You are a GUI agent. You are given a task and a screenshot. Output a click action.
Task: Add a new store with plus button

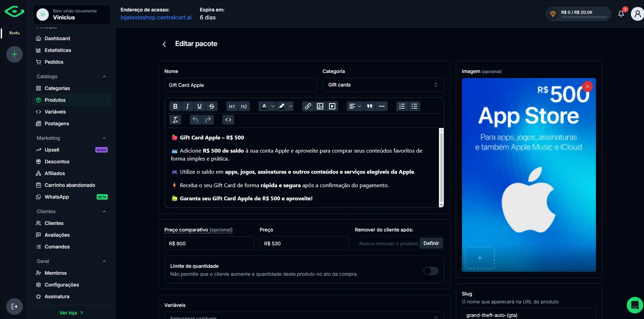point(15,54)
